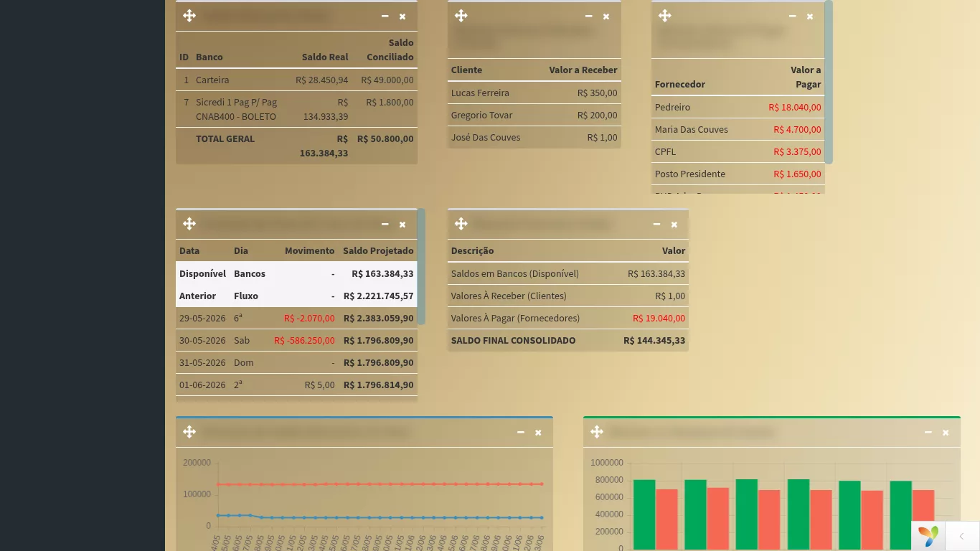Screen dimensions: 980x551
Task: Click the Valor a Receber header
Action: pyautogui.click(x=583, y=70)
